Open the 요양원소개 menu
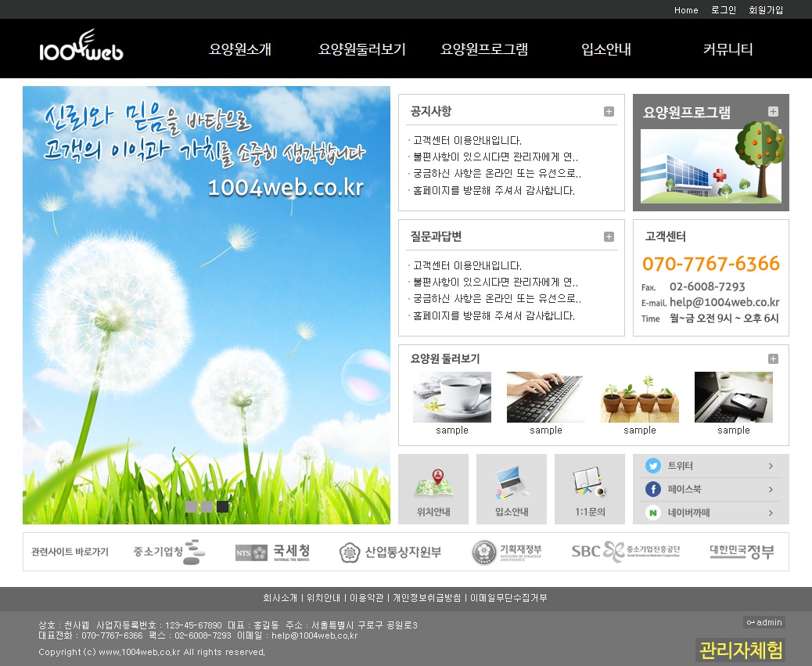This screenshot has width=812, height=666. pos(240,49)
